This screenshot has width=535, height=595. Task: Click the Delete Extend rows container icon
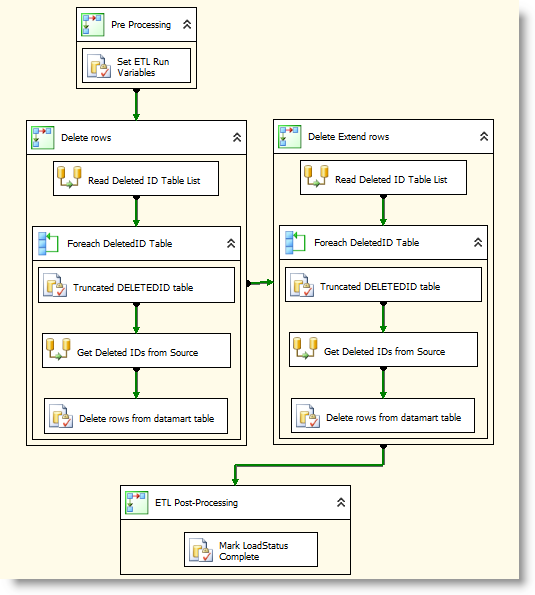[290, 137]
